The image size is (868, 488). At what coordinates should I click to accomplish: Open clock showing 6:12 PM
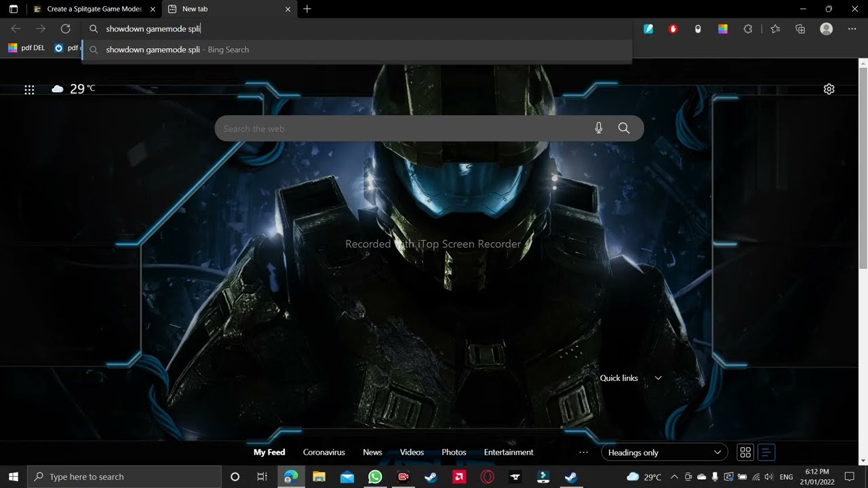click(x=817, y=476)
